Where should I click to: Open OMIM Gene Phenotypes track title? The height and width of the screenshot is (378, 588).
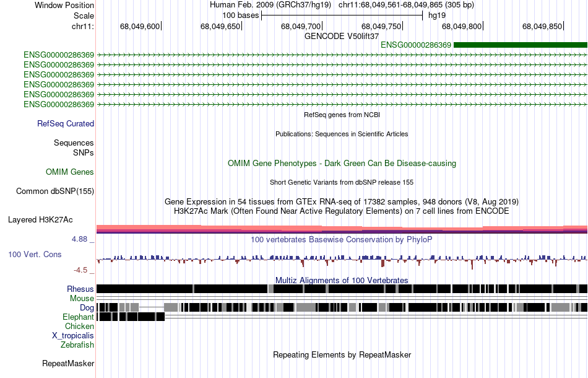click(x=342, y=164)
